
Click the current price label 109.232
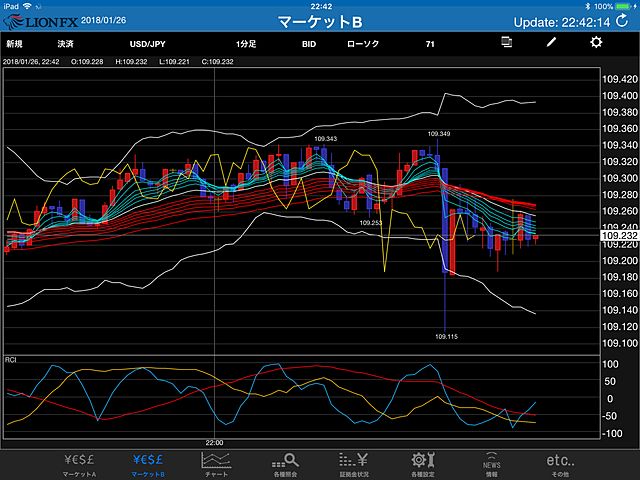pyautogui.click(x=617, y=236)
